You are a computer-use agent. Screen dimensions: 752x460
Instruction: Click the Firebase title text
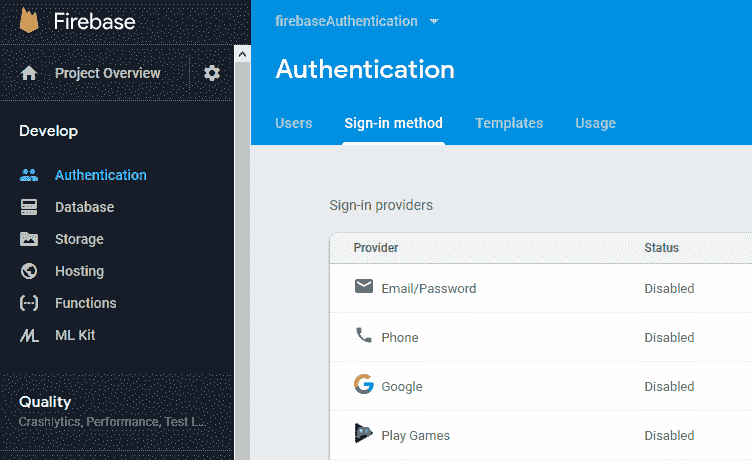pos(94,22)
